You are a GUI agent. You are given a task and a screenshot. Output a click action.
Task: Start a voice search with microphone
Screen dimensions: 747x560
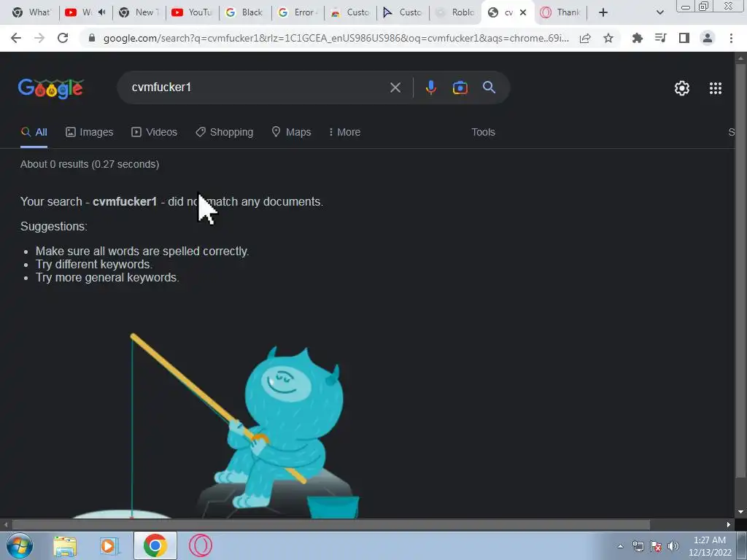430,87
